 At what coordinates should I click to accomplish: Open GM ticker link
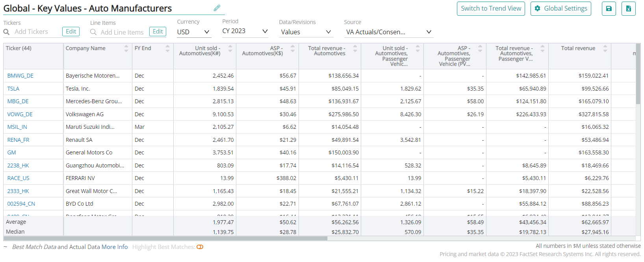(11, 152)
